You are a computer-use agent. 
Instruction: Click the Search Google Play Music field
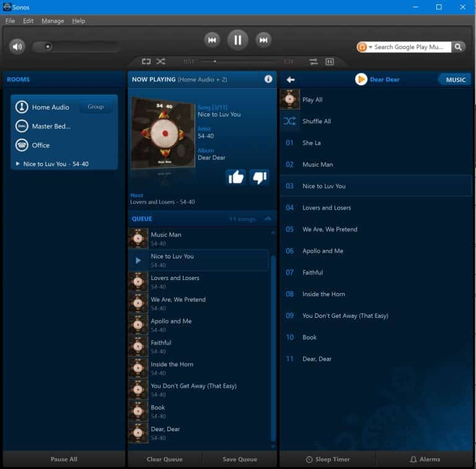coord(409,47)
